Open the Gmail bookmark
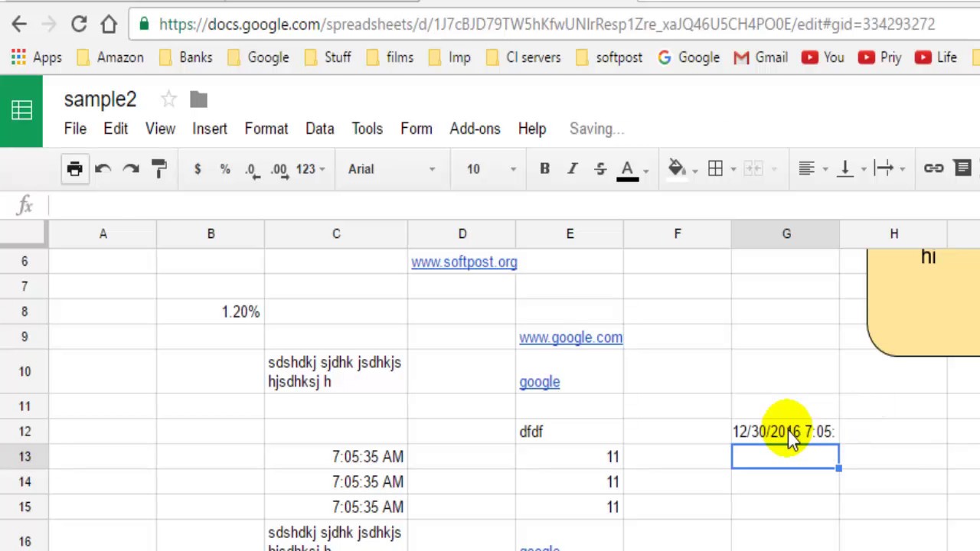The image size is (980, 551). pos(761,57)
